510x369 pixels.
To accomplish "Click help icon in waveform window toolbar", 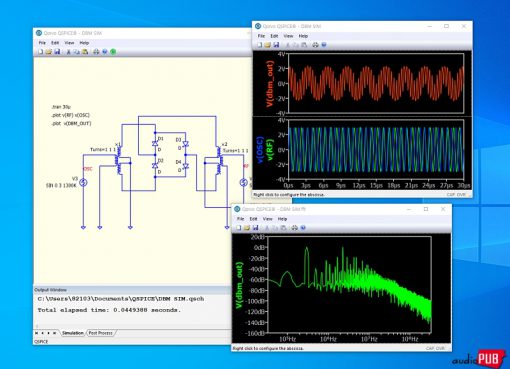I will click(324, 45).
